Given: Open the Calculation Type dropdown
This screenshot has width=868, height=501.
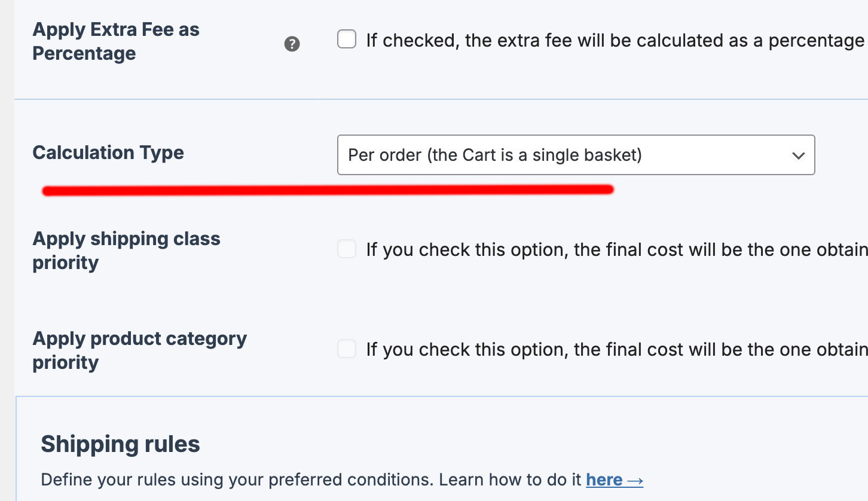Looking at the screenshot, I should click(575, 155).
